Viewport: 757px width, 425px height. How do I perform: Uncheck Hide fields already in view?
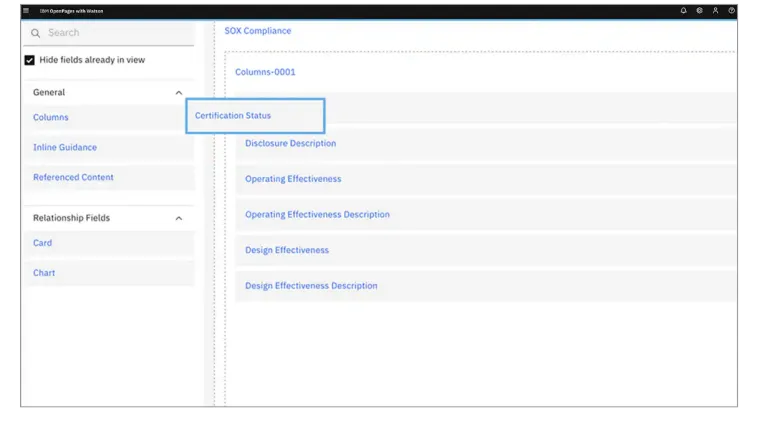coord(29,60)
